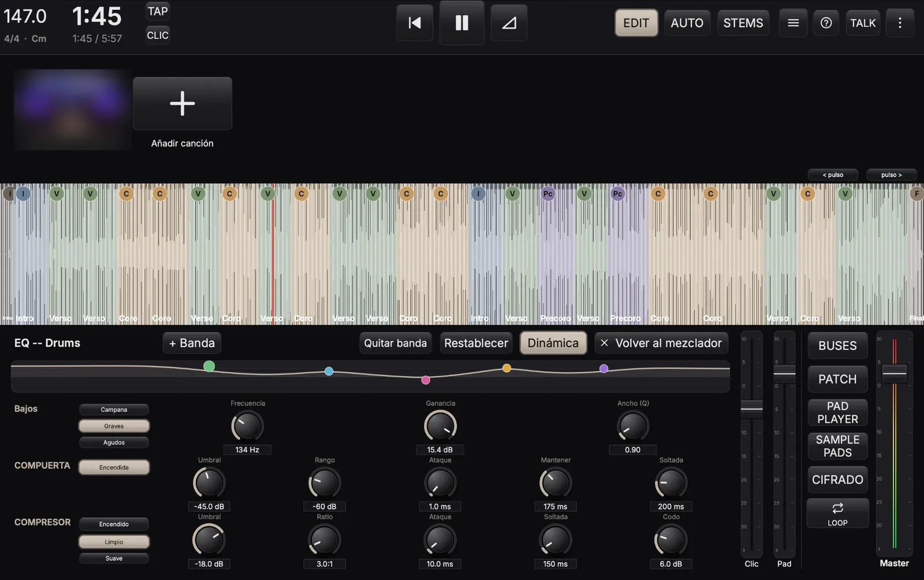924x580 pixels.
Task: Click the Ganancia knob at 15.4 dB
Action: [440, 427]
